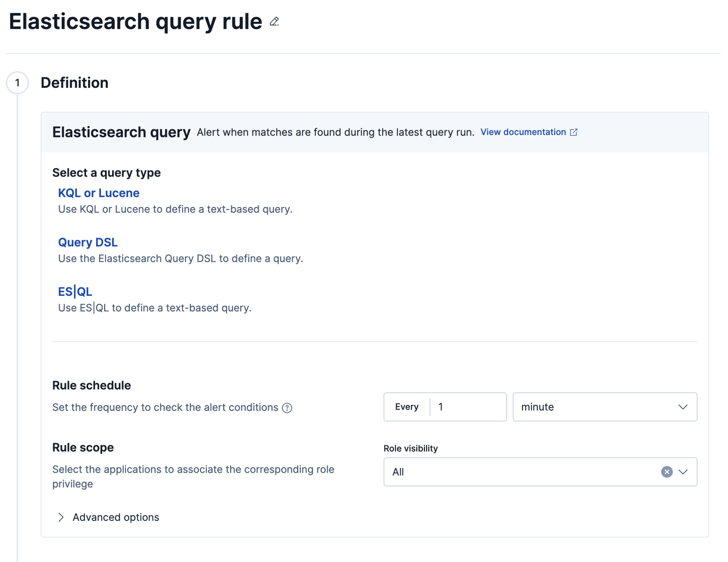The width and height of the screenshot is (728, 562).
Task: Click the Rule schedule heading
Action: (x=91, y=385)
